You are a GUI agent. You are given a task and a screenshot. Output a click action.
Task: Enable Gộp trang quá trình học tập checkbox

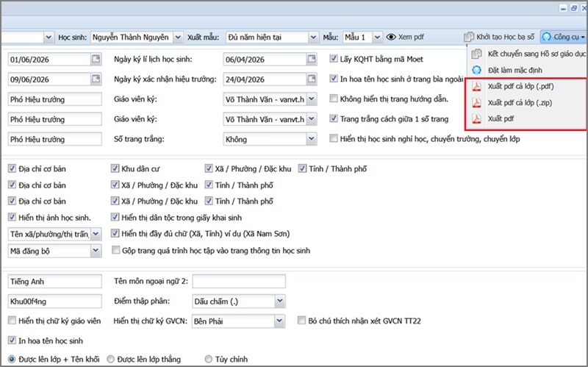pyautogui.click(x=115, y=250)
